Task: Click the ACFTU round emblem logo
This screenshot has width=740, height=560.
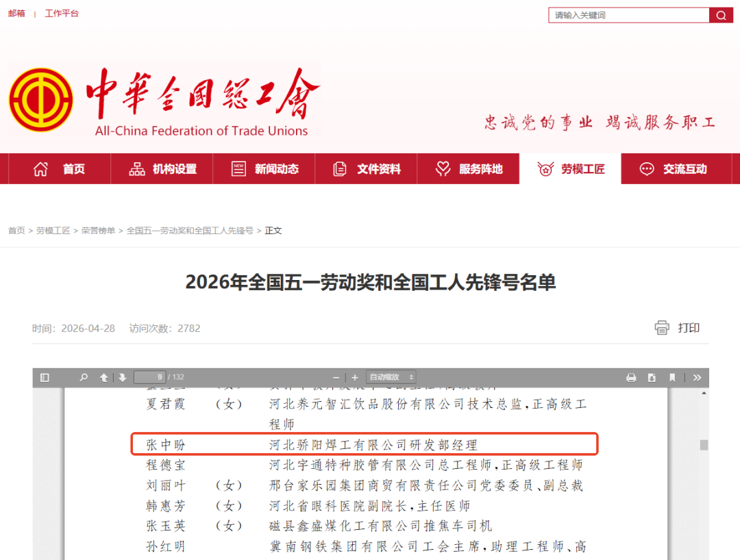Action: 41,99
